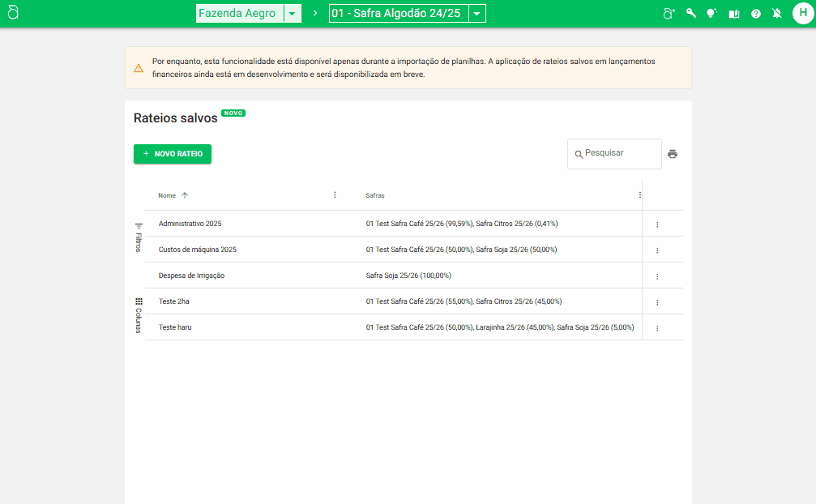Click the Aegro AI assistant icon
816x504 pixels.
click(669, 14)
